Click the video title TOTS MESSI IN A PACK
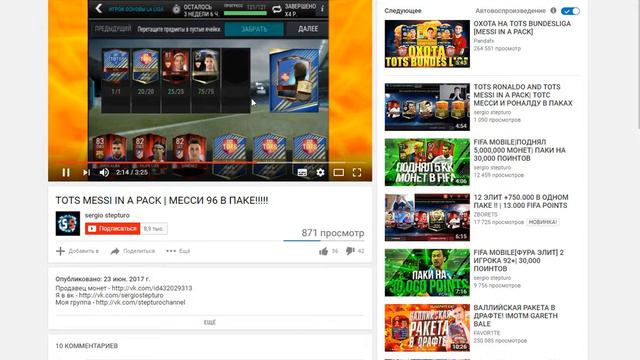 tap(162, 200)
